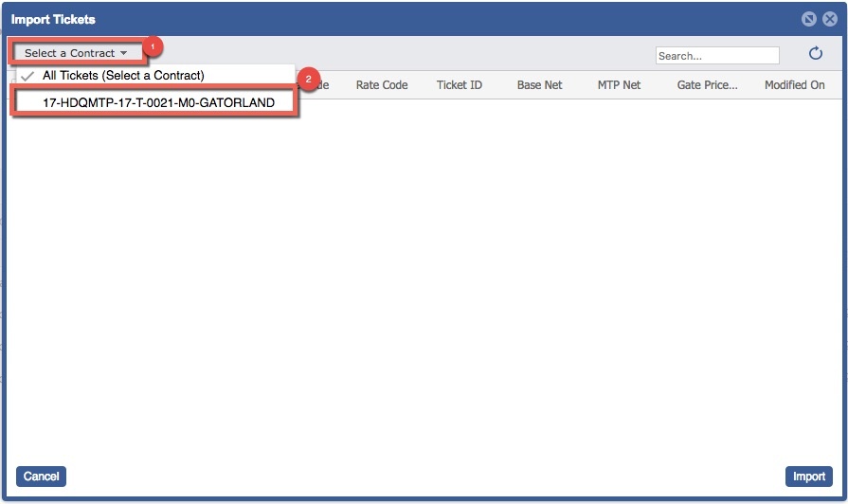Choose All Tickets (Select a Contract) option

[x=123, y=76]
